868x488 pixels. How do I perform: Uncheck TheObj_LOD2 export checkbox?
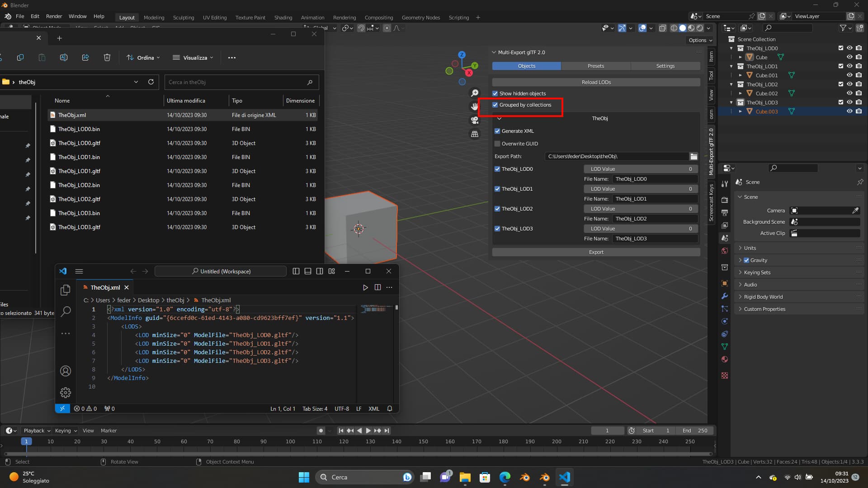(497, 209)
